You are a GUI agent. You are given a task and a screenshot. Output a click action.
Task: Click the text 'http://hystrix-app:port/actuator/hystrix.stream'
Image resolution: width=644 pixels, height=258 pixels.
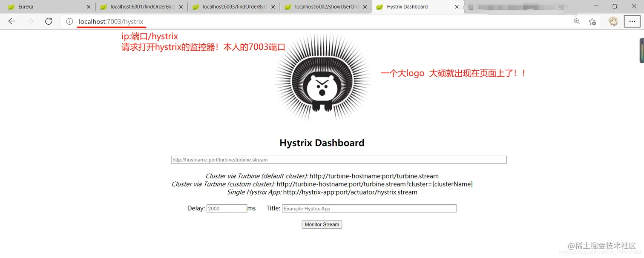point(350,192)
